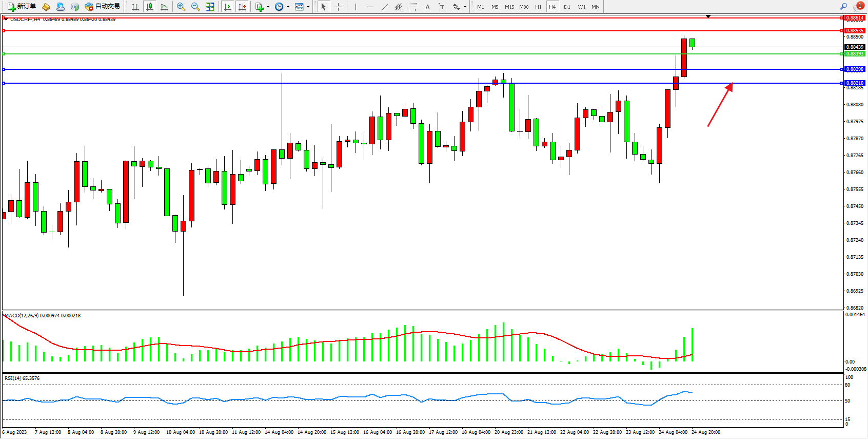Image resolution: width=868 pixels, height=439 pixels.
Task: Tile chart windows icon
Action: point(210,7)
